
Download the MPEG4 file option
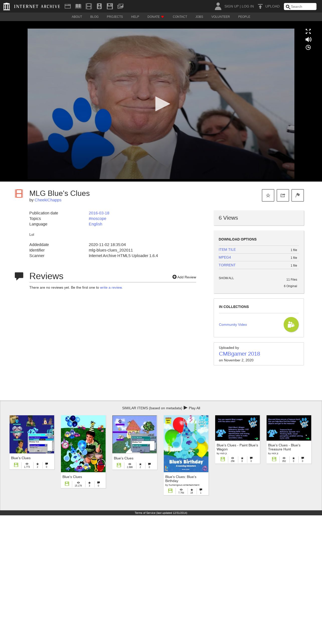pos(225,257)
